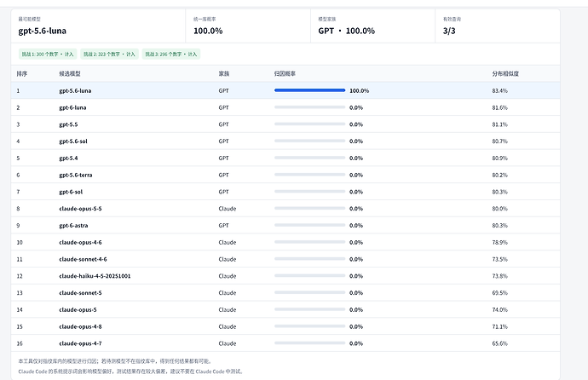Click the blue 100.0% bar for gpt-5.6-luna
The image size is (588, 380).
pos(309,90)
